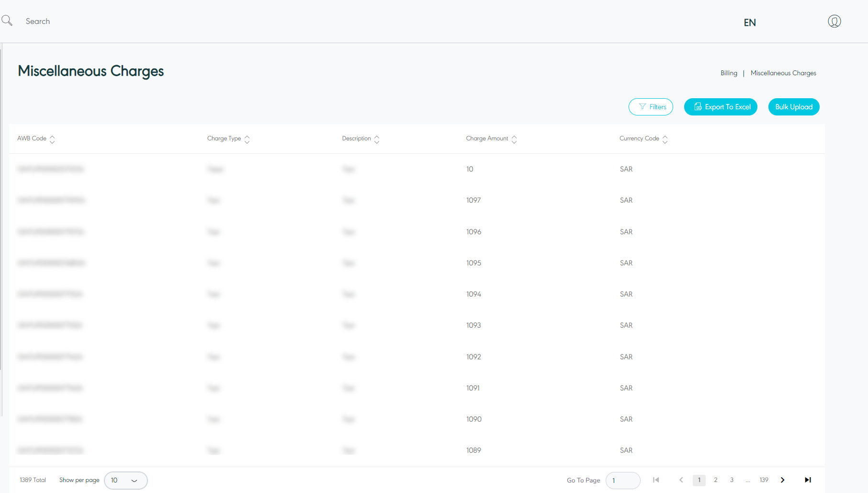The image size is (868, 493).
Task: Toggle sorting on the Currency Code column
Action: click(665, 139)
